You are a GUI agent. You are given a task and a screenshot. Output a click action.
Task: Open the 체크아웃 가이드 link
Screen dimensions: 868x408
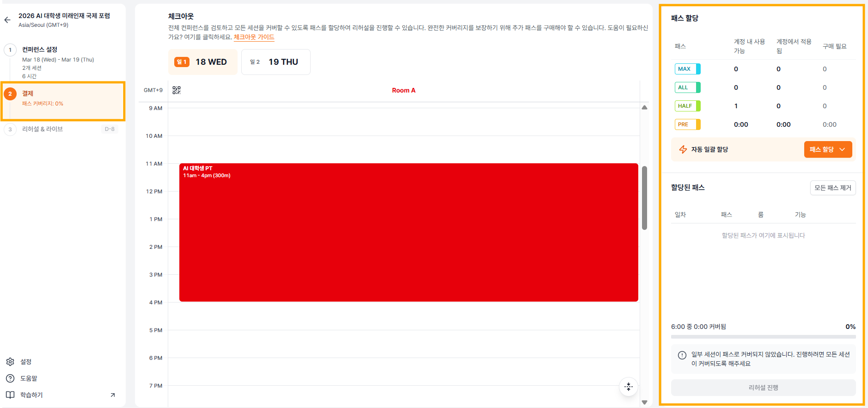254,37
